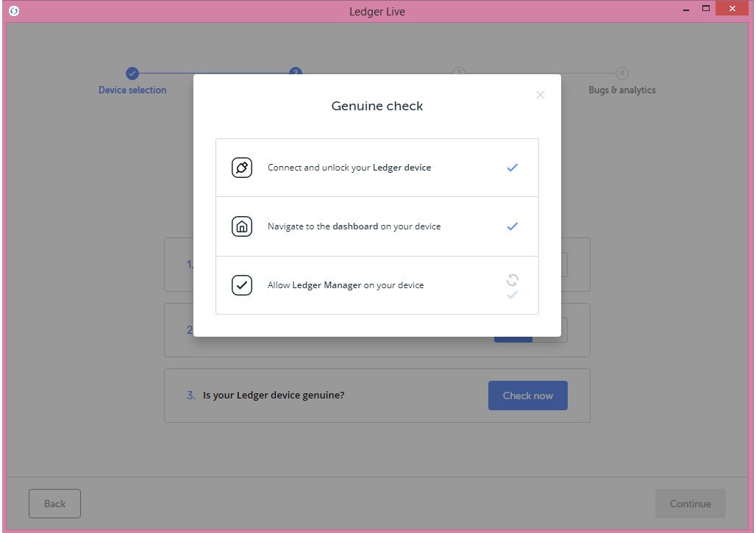Click 'Navigate to the dashboard on your device' text
The image size is (756, 533).
(x=354, y=226)
